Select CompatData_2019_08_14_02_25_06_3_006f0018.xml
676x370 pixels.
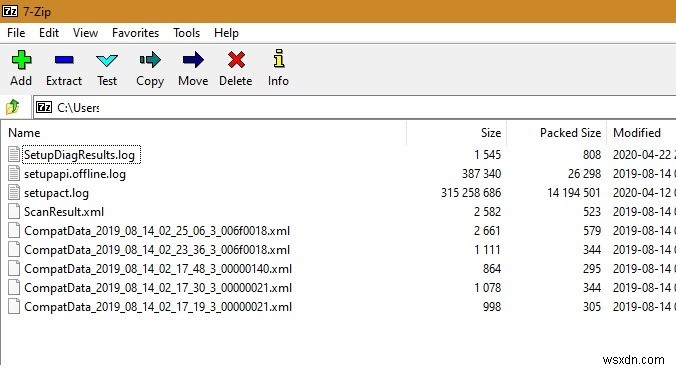click(157, 231)
